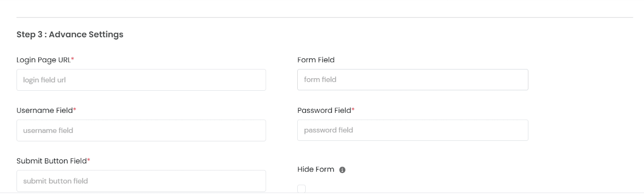The height and width of the screenshot is (195, 644).
Task: Click the red asterisk beside Login Page URL
Action: pos(73,59)
